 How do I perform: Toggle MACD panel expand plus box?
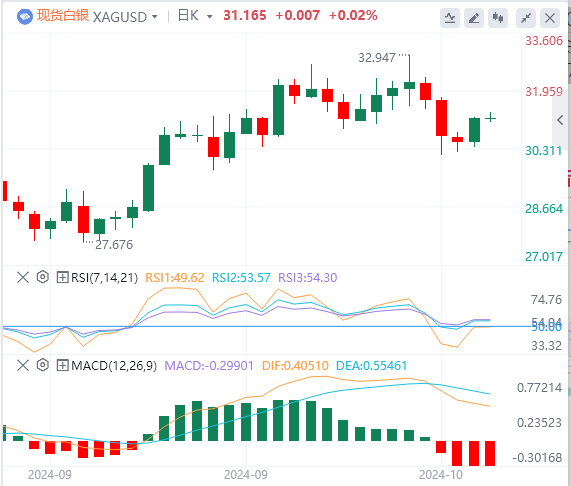click(x=63, y=365)
